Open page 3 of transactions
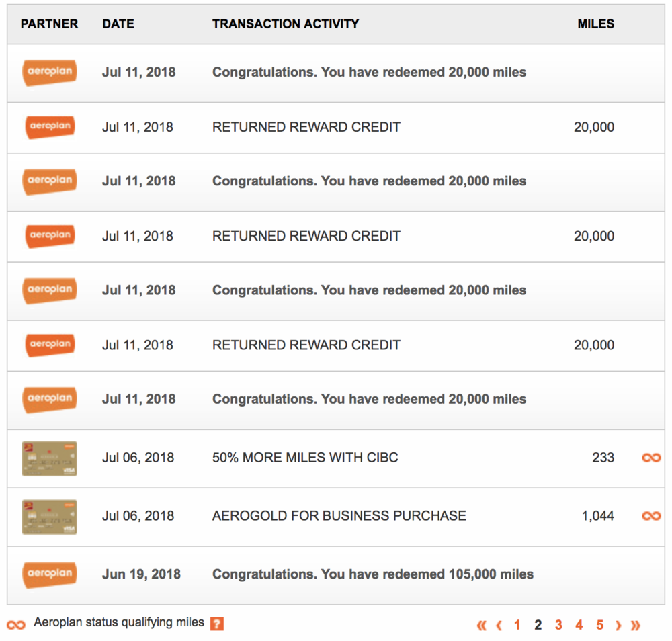 (x=558, y=625)
